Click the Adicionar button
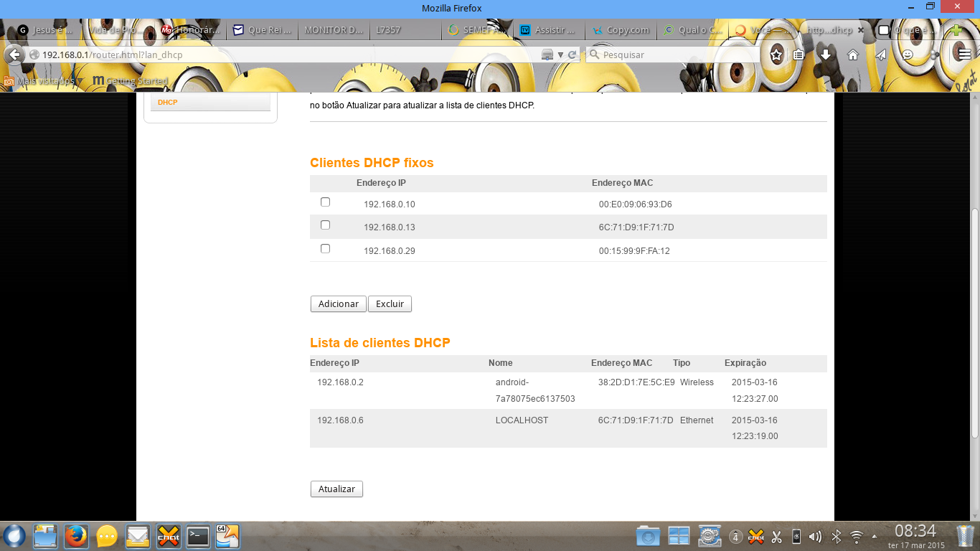980x551 pixels. [x=339, y=304]
